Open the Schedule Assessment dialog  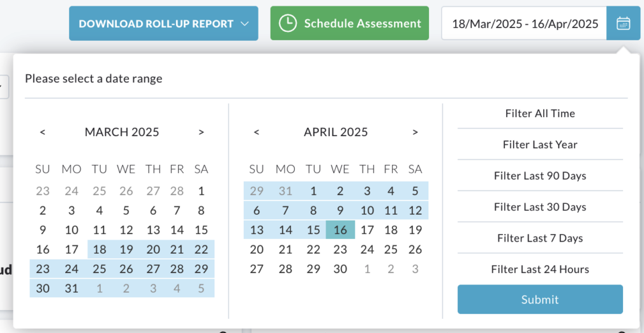[350, 24]
